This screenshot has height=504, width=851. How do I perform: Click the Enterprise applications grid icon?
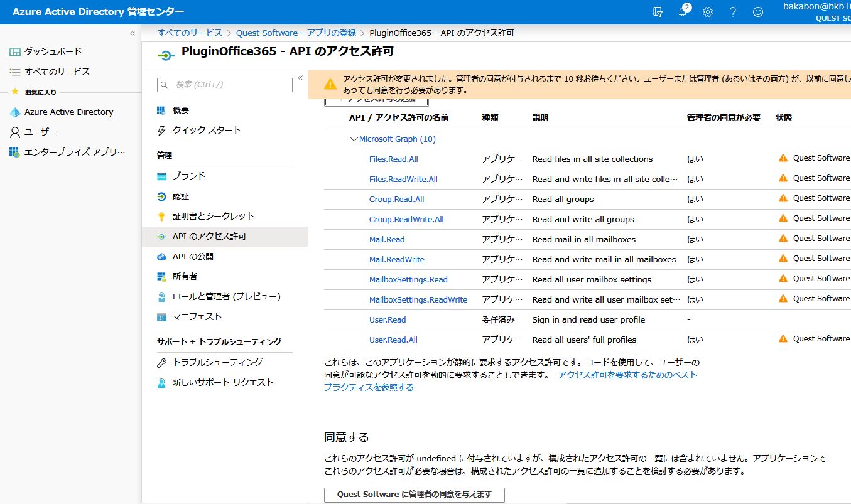point(15,152)
